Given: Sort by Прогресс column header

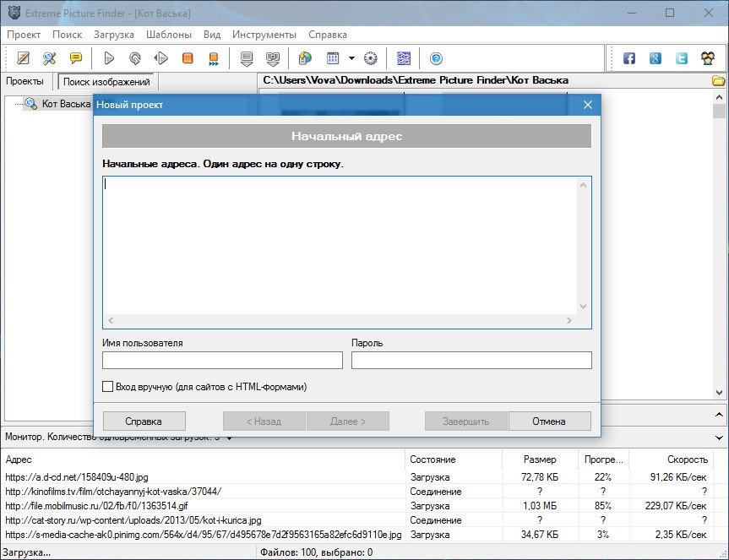Looking at the screenshot, I should coord(604,459).
